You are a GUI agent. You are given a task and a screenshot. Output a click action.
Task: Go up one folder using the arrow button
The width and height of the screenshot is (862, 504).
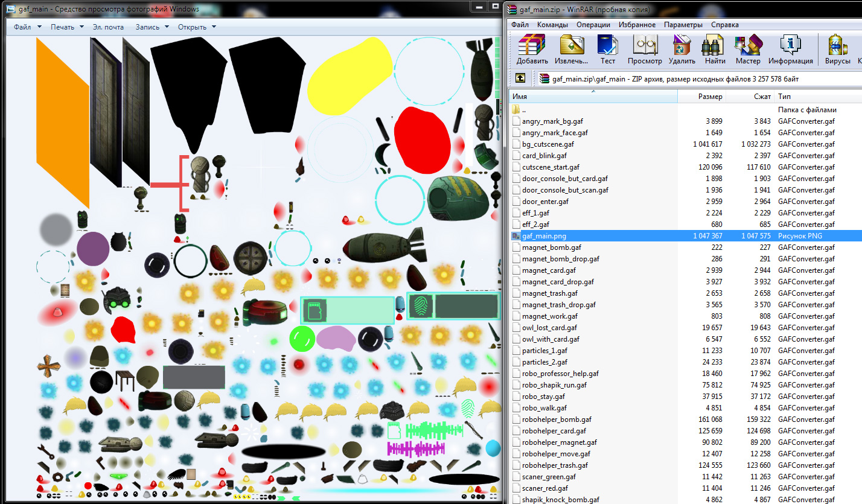[x=520, y=78]
